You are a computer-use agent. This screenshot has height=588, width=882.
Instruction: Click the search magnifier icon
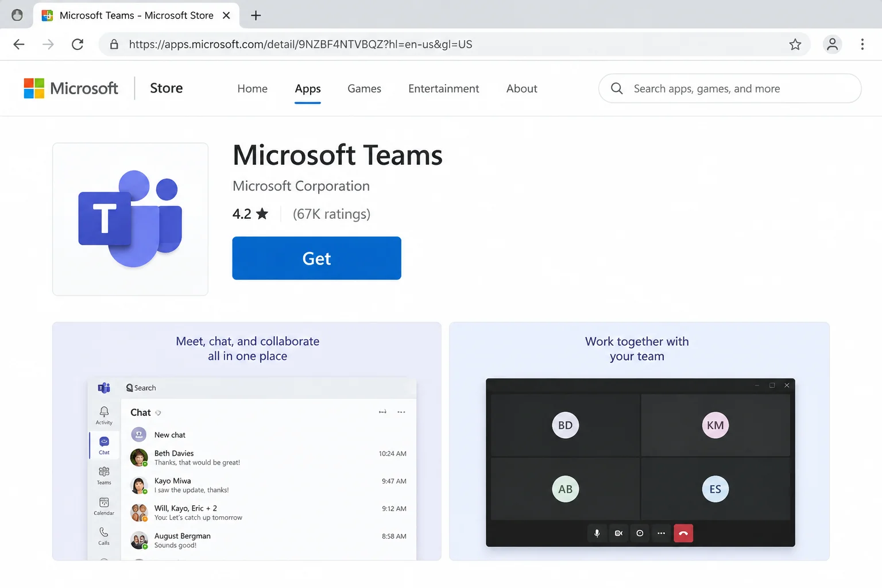coord(617,88)
